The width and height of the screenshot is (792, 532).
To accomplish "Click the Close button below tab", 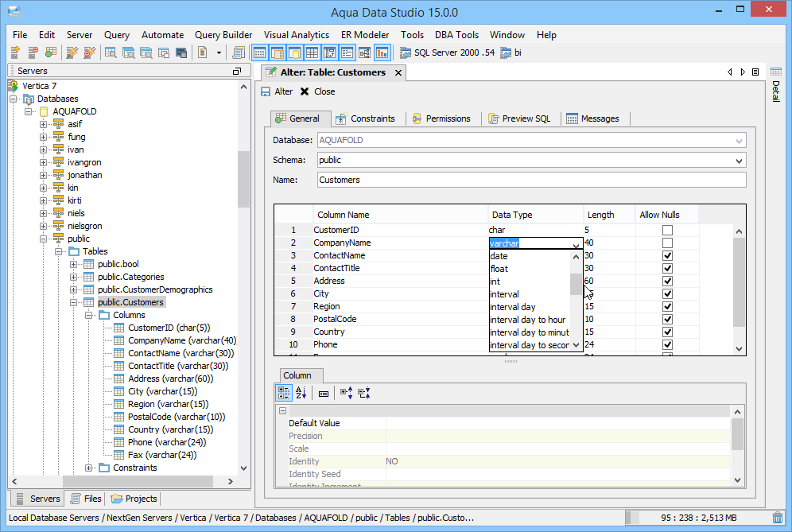I will pos(318,91).
